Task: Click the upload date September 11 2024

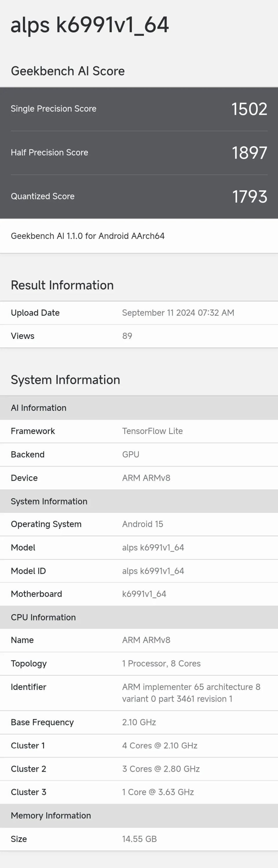Action: (178, 313)
